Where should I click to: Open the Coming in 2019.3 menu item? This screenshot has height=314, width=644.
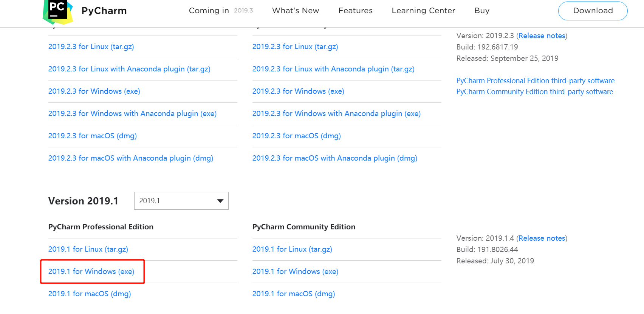click(221, 11)
